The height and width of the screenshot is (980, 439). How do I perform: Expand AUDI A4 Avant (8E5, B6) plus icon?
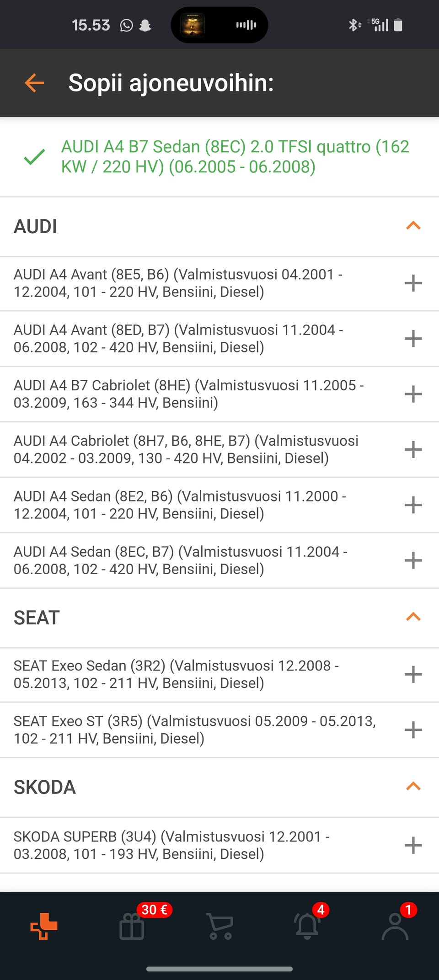(413, 283)
